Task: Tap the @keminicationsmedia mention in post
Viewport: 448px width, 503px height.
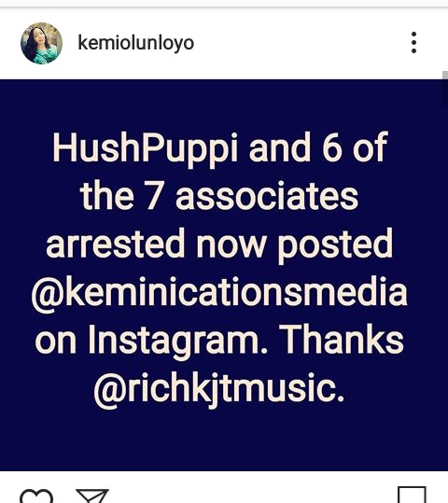Action: point(219,293)
